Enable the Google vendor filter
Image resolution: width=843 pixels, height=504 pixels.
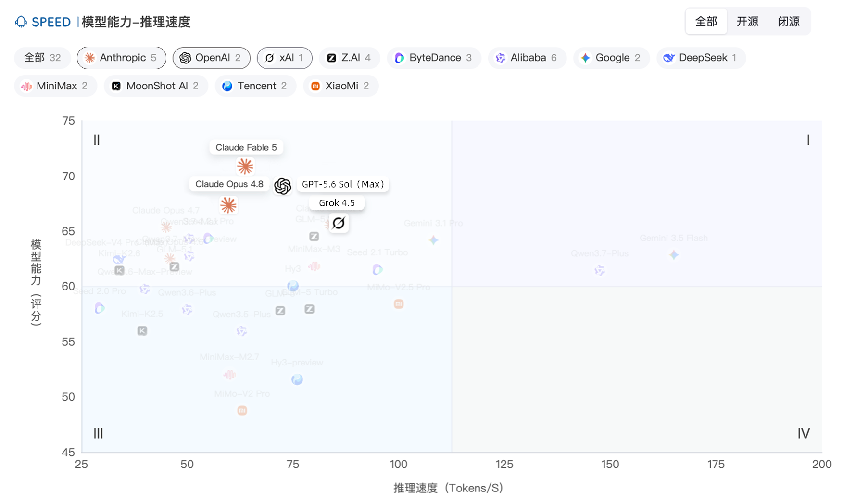(611, 58)
